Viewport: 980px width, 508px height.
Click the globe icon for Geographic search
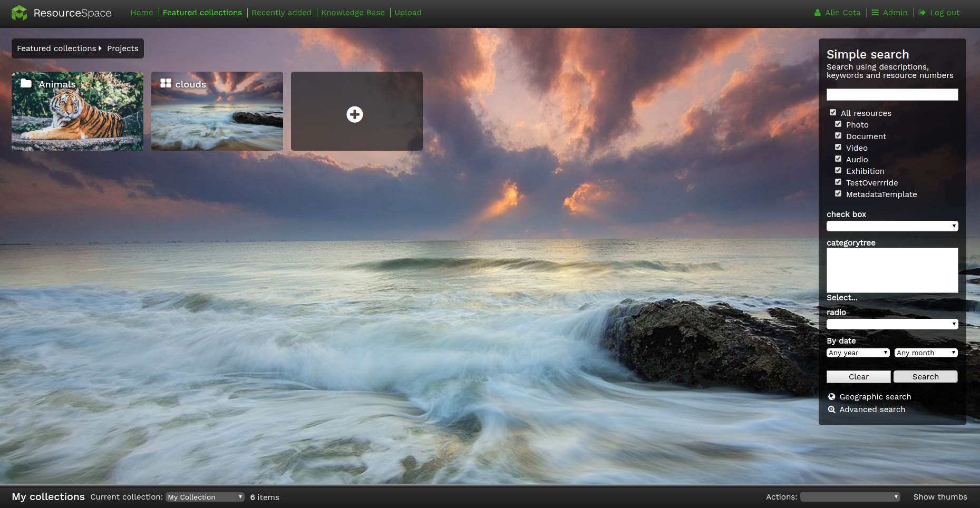click(x=832, y=397)
